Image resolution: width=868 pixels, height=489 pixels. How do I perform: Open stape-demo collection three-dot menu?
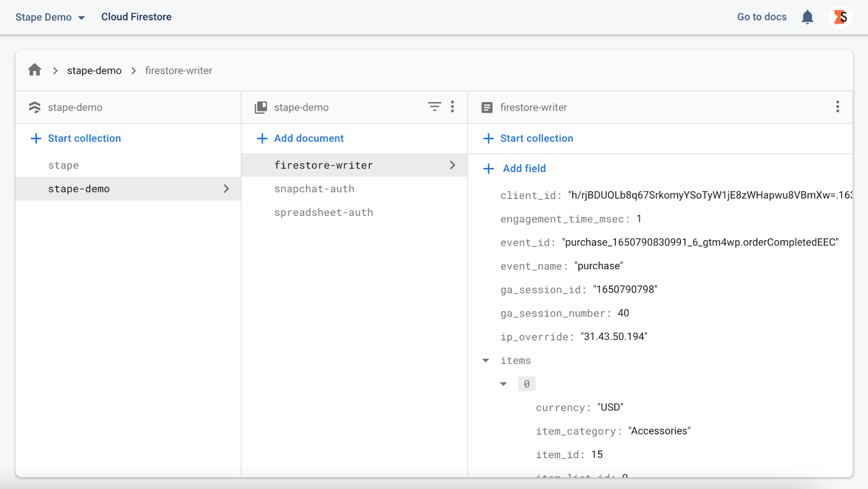(x=452, y=107)
